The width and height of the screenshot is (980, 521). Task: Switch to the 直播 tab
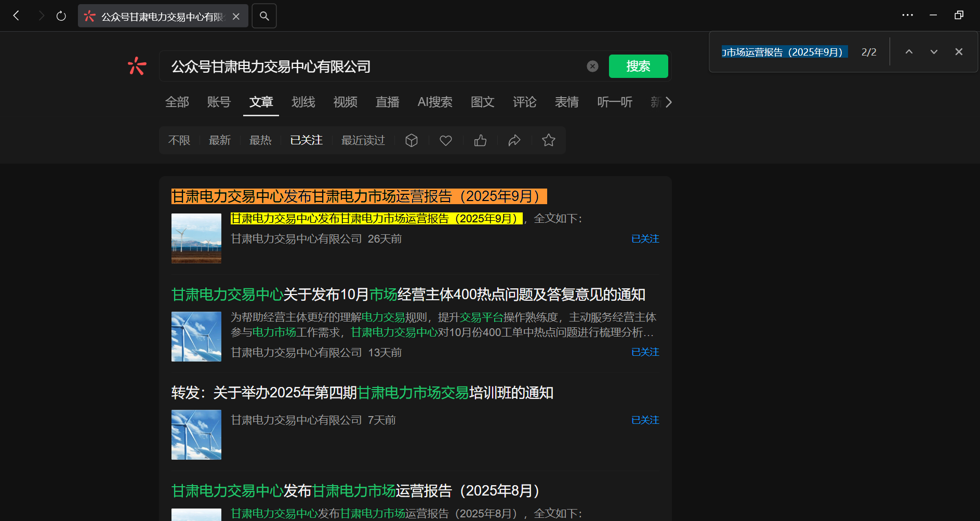[x=388, y=102]
